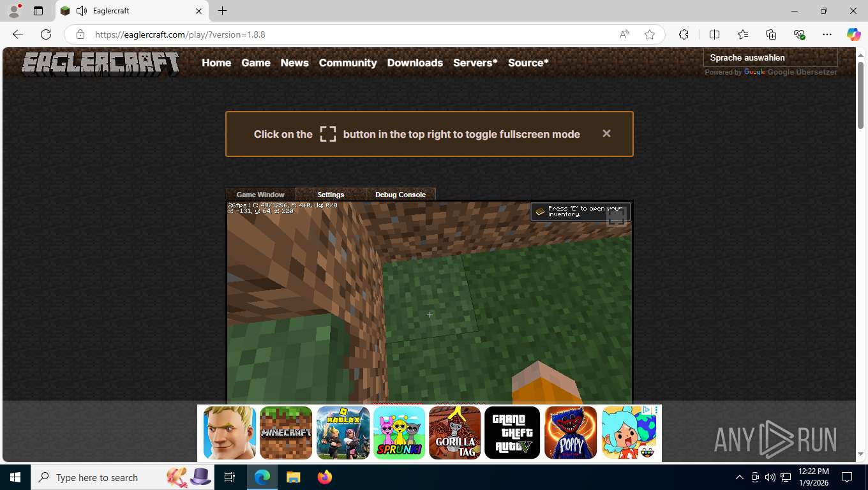Screen dimensions: 868x490
Task: Click the browser back arrow
Action: (18, 34)
